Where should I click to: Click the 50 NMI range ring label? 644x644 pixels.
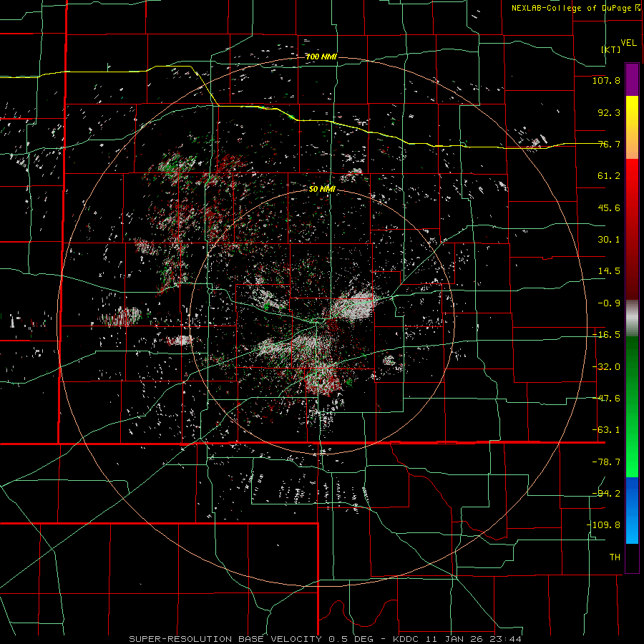click(322, 189)
